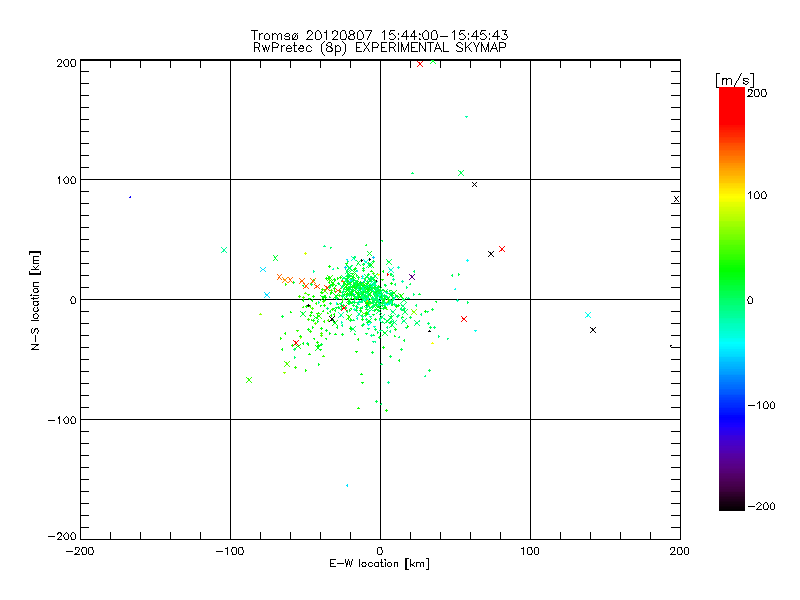Click the red top section of the colorbar
Image resolution: width=800 pixels, height=600 pixels.
click(x=732, y=105)
